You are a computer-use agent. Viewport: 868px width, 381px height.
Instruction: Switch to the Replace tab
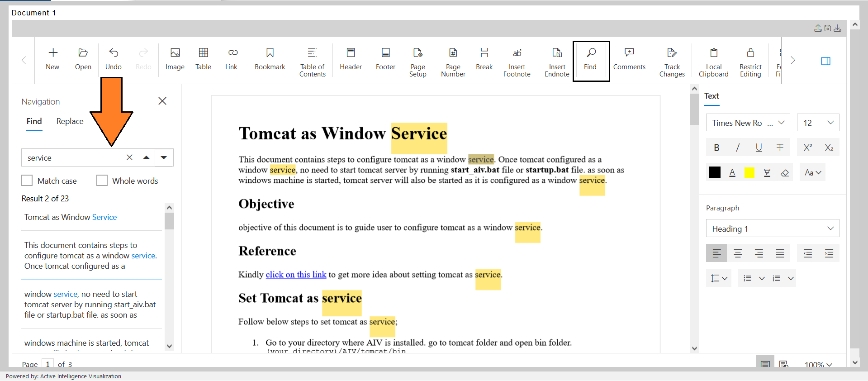pos(70,121)
